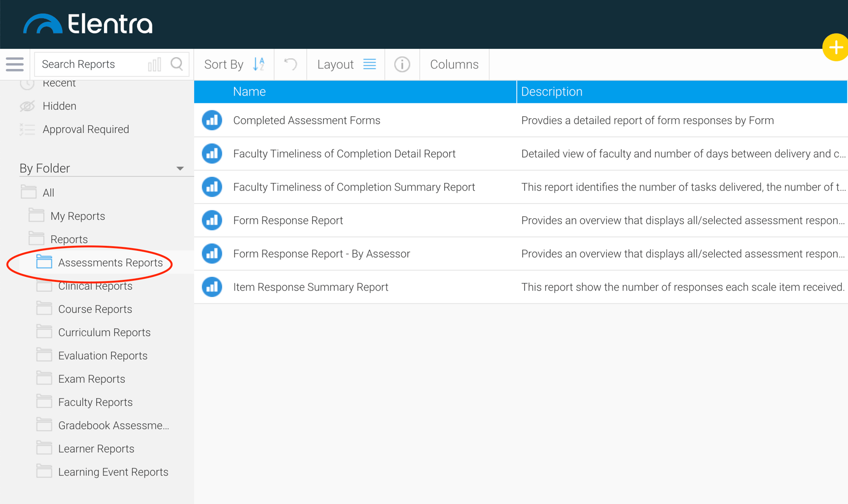Open the hamburger menu icon

15,64
